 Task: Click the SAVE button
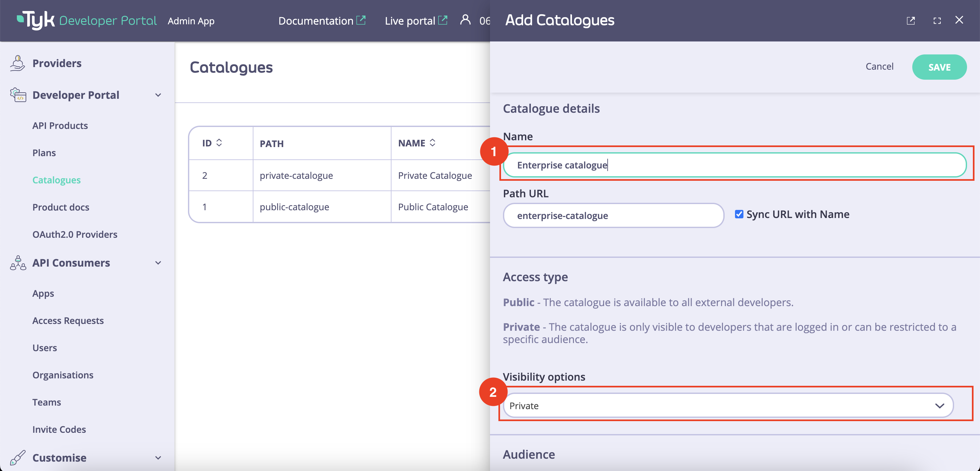[939, 67]
